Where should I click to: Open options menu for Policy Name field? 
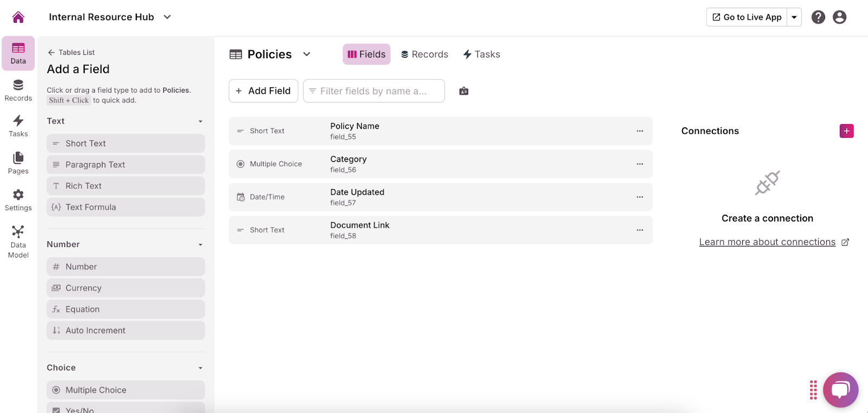point(640,131)
